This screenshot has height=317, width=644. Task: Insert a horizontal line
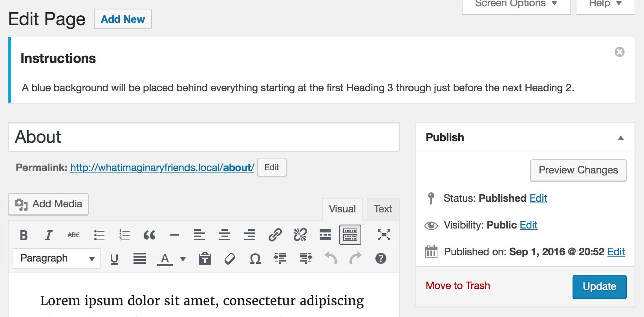tap(174, 235)
